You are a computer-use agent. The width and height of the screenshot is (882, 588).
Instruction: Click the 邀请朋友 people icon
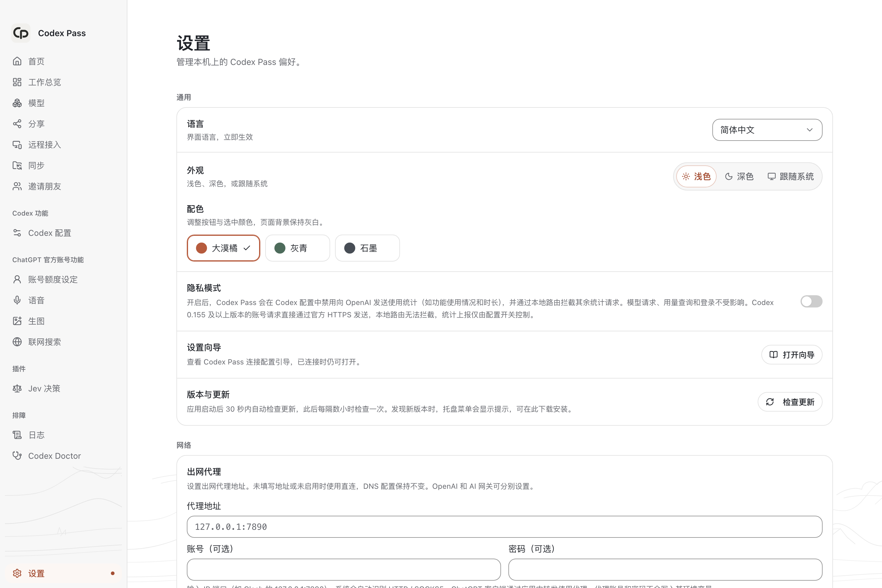[17, 187]
